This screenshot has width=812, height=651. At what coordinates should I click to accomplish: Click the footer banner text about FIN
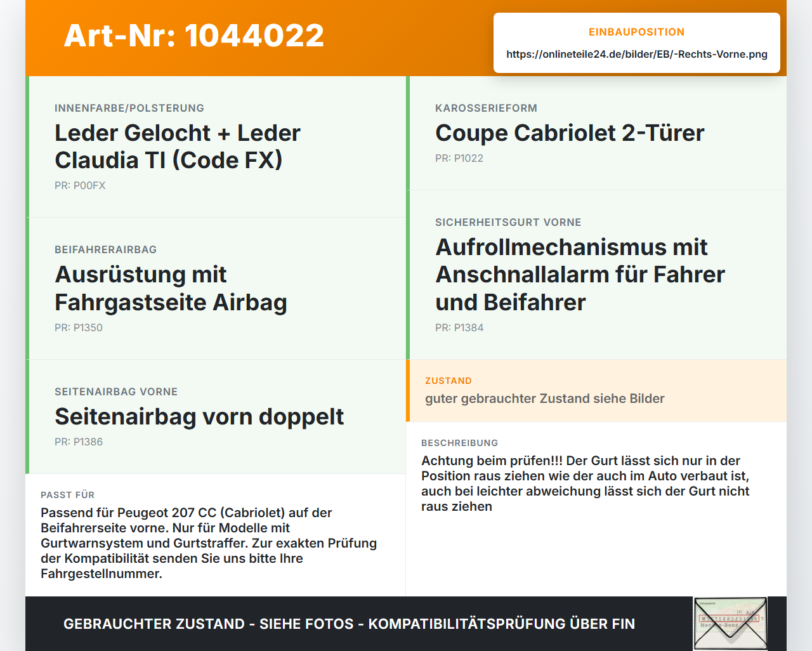[349, 624]
